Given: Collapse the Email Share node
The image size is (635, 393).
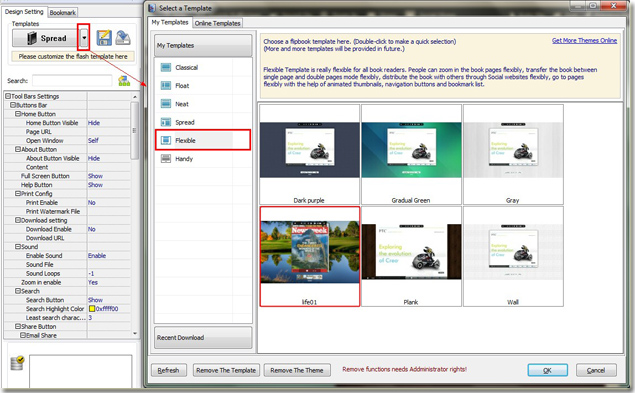Looking at the screenshot, I should tap(23, 335).
